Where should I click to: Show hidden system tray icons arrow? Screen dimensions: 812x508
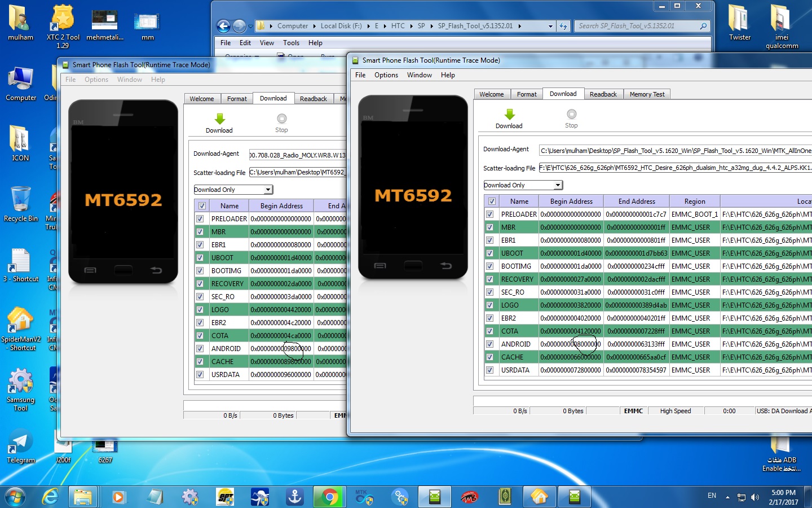[727, 497]
